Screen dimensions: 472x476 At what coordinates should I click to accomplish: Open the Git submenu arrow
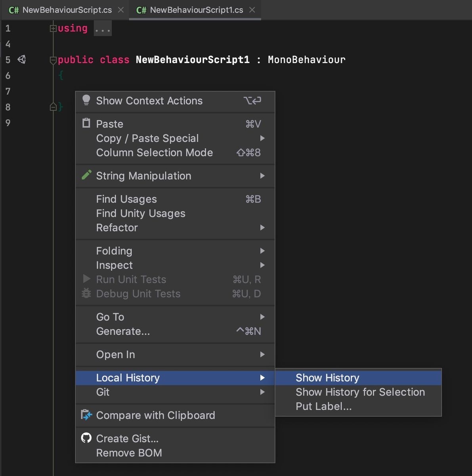263,392
